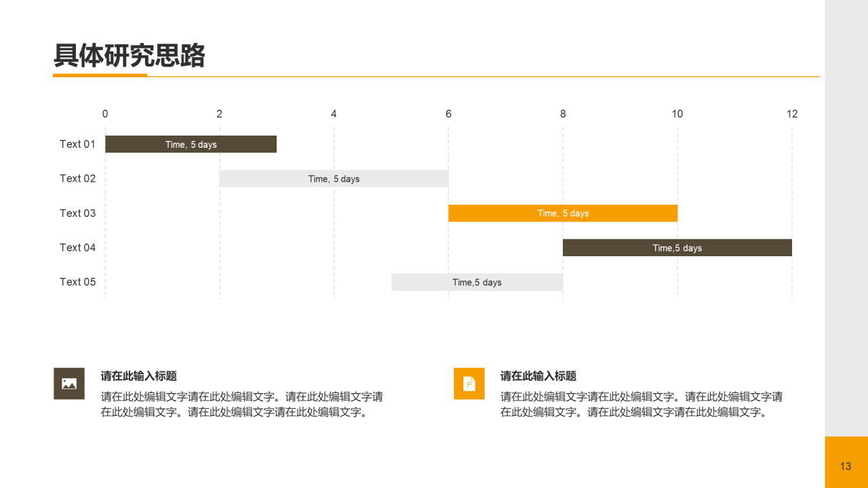Click the row label Text 01
The width and height of the screenshot is (868, 488).
click(x=77, y=144)
